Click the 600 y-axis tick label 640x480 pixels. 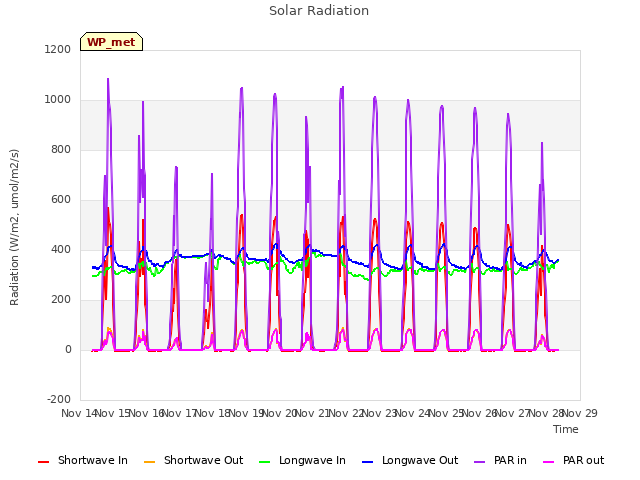[x=61, y=200]
